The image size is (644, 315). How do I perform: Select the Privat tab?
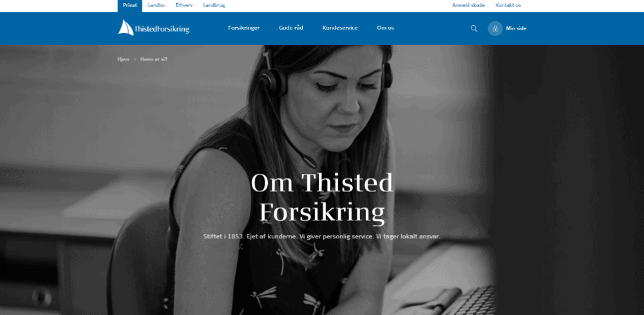[130, 5]
